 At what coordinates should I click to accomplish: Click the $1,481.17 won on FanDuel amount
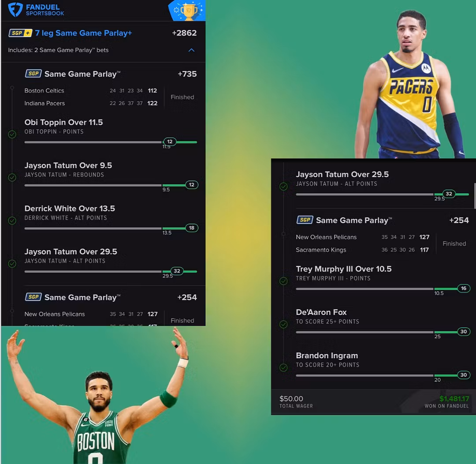[x=454, y=399]
